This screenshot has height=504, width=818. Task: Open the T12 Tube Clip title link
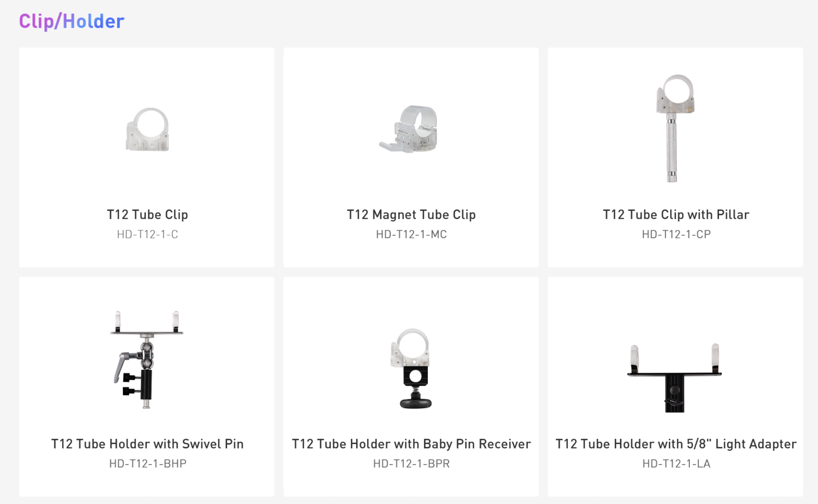[x=147, y=215]
